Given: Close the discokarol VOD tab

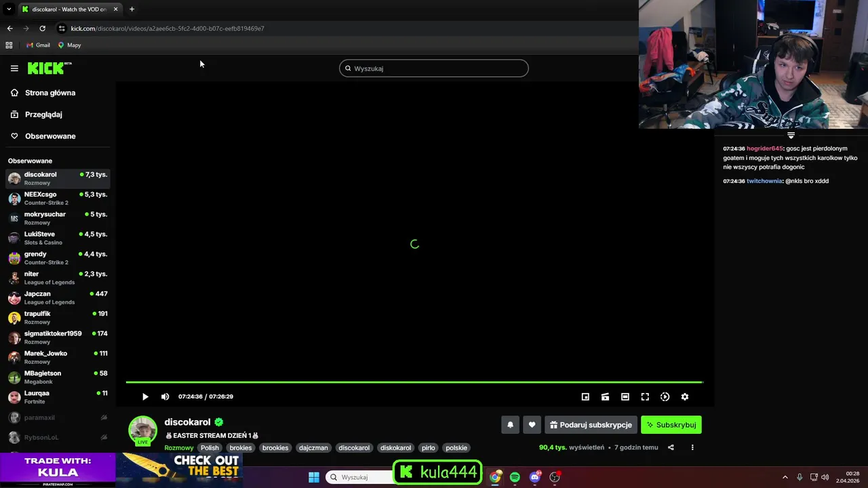Looking at the screenshot, I should [x=115, y=9].
